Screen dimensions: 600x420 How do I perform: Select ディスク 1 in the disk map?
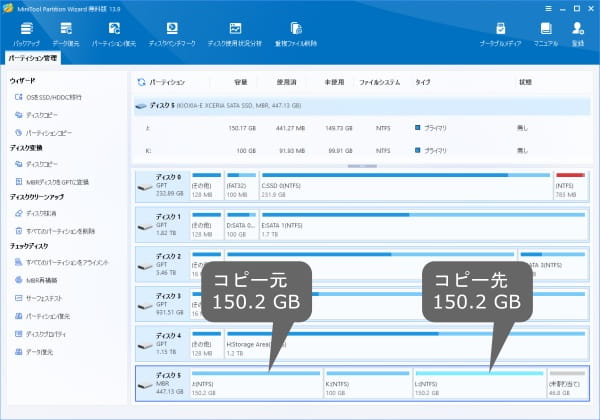click(x=162, y=226)
